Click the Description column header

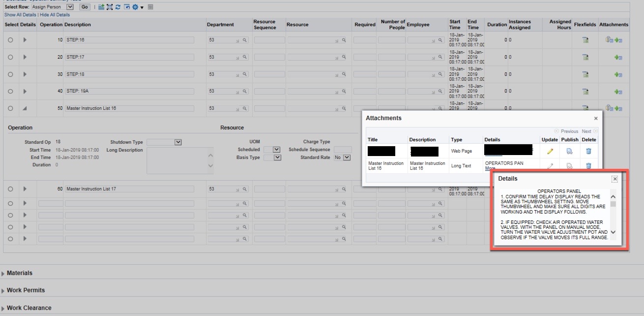(78, 25)
